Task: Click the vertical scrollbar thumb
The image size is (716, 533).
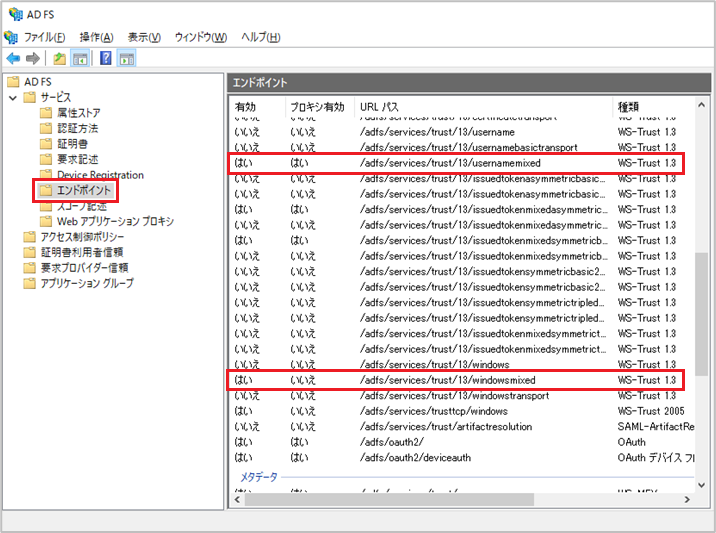Action: (701, 314)
